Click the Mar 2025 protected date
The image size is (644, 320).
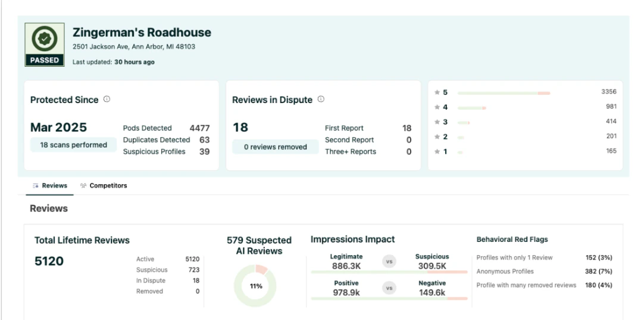[59, 128]
